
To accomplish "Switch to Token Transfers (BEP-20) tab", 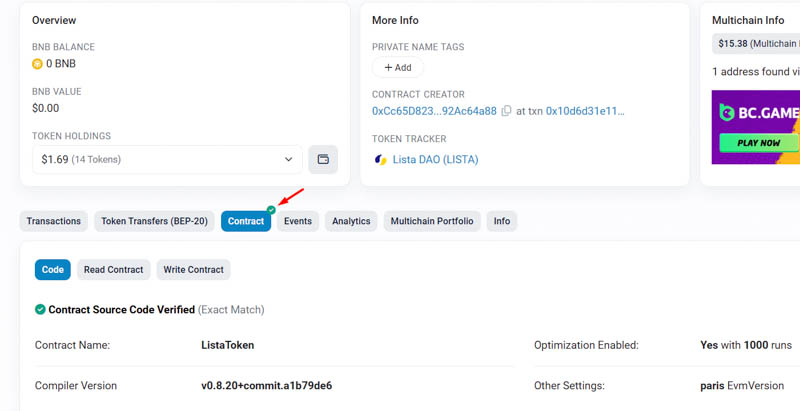I will point(154,221).
